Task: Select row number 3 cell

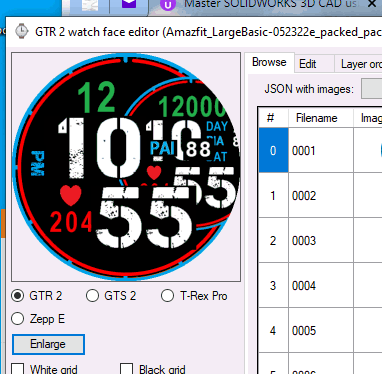Action: coord(273,285)
